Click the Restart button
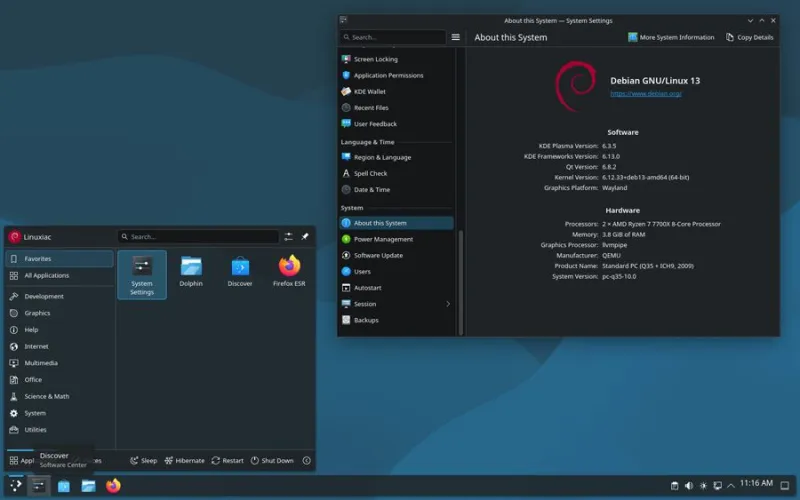 pyautogui.click(x=228, y=461)
